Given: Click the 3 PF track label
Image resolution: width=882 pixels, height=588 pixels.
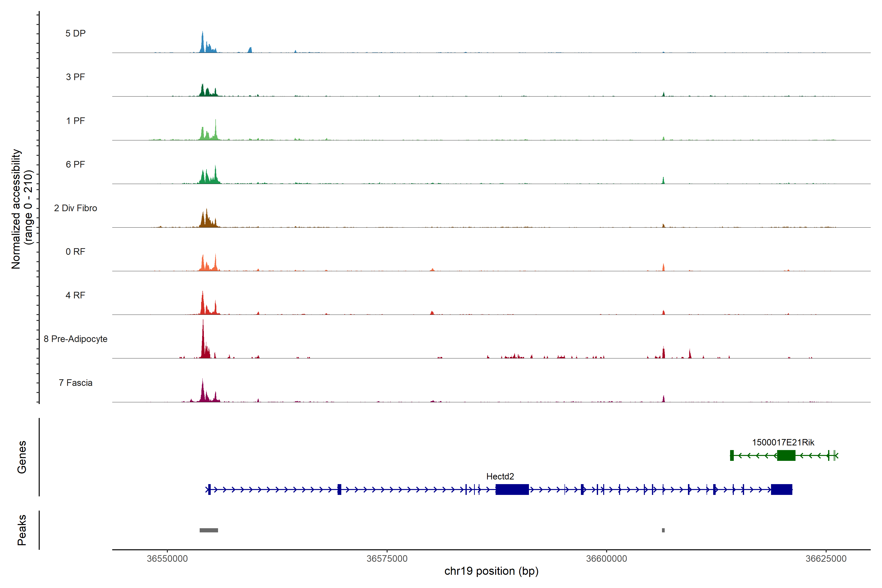Looking at the screenshot, I should click(x=75, y=77).
